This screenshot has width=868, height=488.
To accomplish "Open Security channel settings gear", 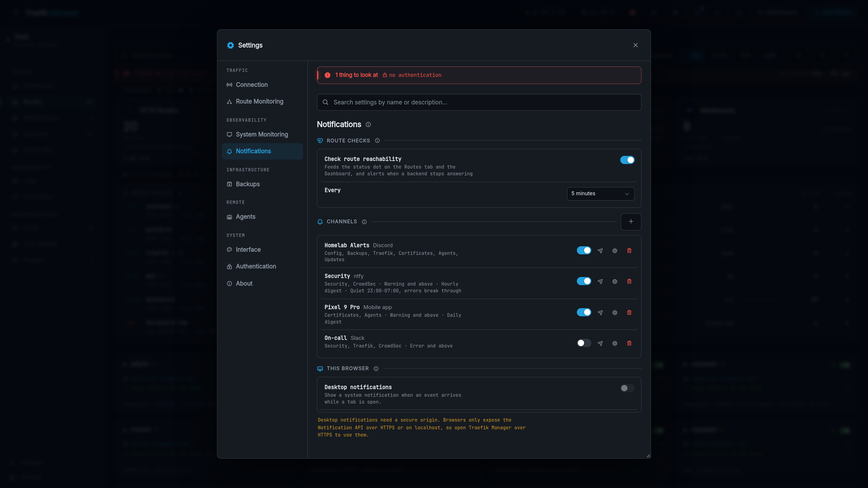I will (614, 282).
